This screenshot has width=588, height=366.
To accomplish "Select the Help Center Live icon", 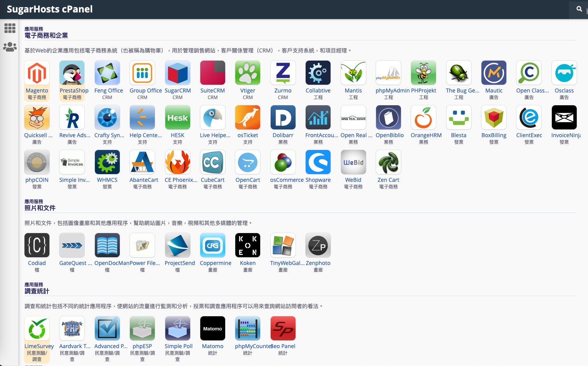I will pos(142,117).
